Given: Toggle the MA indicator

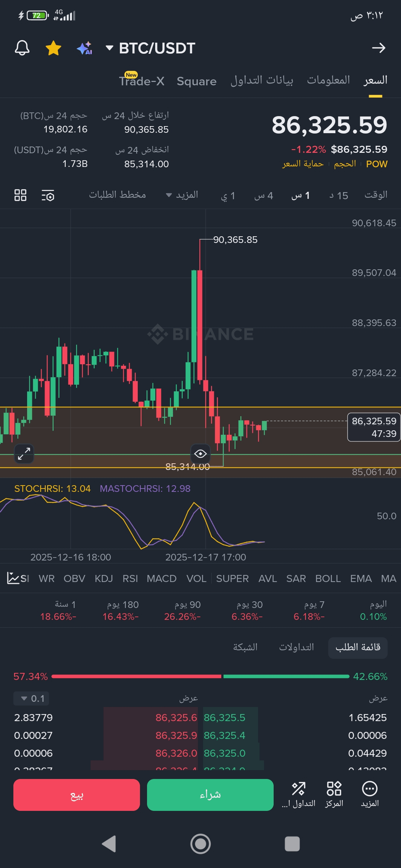Looking at the screenshot, I should (389, 579).
